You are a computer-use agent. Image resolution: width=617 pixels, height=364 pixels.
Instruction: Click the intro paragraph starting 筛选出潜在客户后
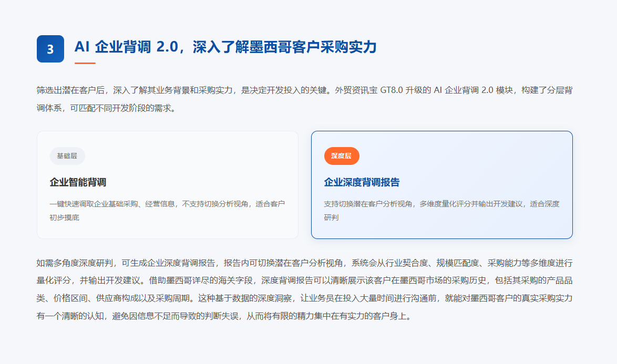pyautogui.click(x=305, y=99)
